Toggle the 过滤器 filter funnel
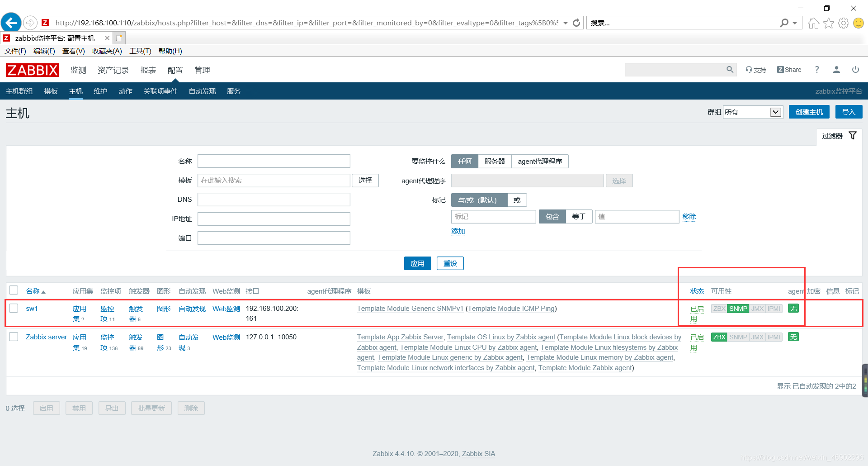 [853, 136]
